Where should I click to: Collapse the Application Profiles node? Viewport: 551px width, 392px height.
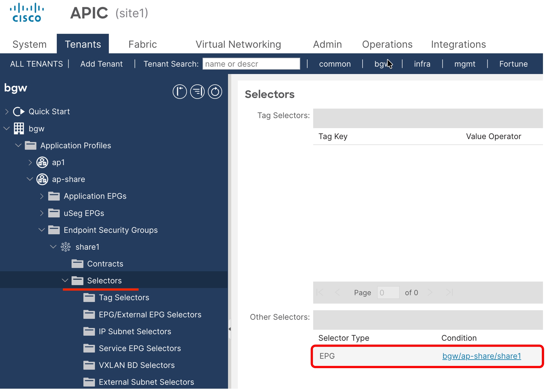(18, 145)
